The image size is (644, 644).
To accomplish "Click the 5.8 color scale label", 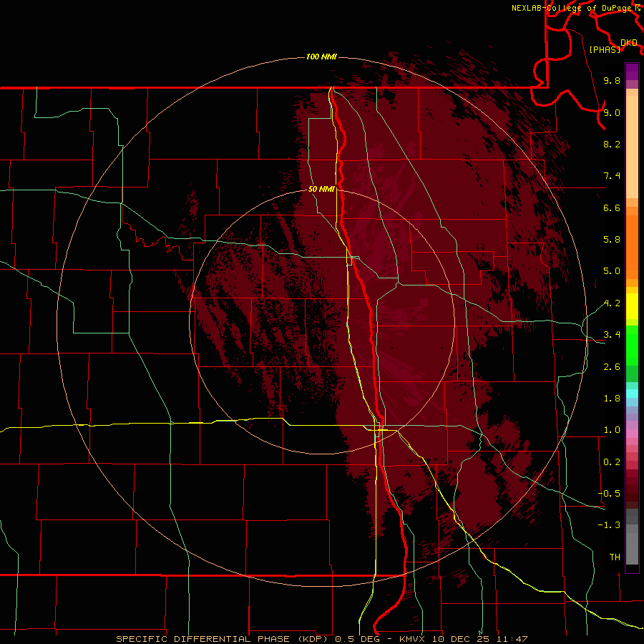I will click(612, 240).
